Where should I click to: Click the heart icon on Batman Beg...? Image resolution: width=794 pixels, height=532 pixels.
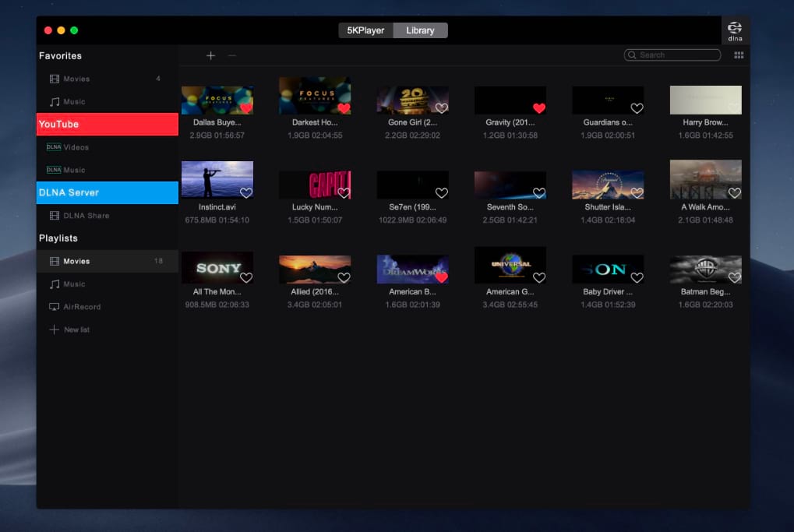click(735, 277)
